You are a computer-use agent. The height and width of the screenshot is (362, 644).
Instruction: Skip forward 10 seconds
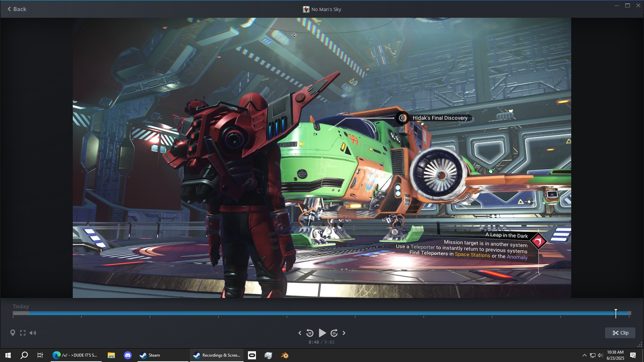pyautogui.click(x=334, y=333)
